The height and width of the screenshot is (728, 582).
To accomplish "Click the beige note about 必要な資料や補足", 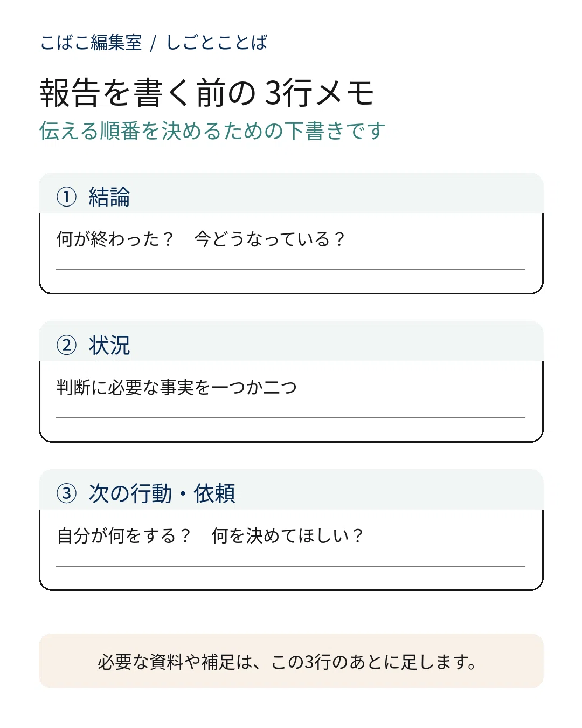I will [x=291, y=661].
